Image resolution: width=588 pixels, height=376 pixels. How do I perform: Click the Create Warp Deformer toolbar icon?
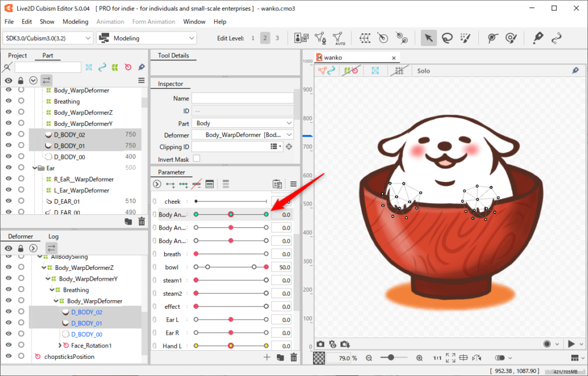[x=365, y=38]
